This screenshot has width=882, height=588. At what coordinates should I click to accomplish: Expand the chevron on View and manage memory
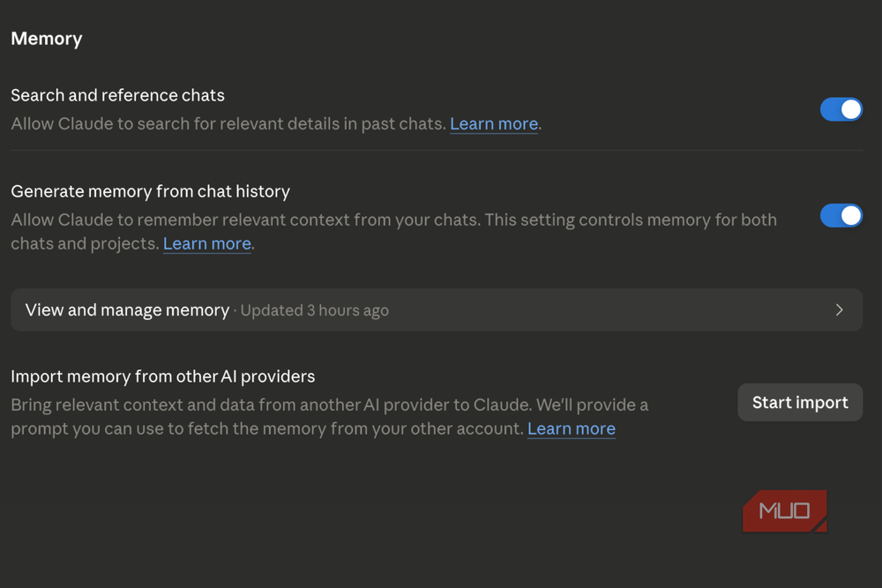click(x=840, y=309)
